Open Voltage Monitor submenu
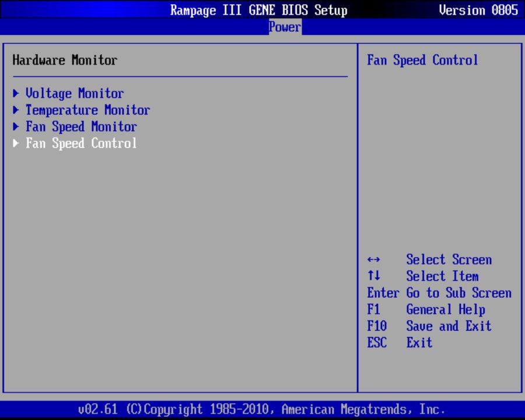The height and width of the screenshot is (420, 525). (75, 93)
